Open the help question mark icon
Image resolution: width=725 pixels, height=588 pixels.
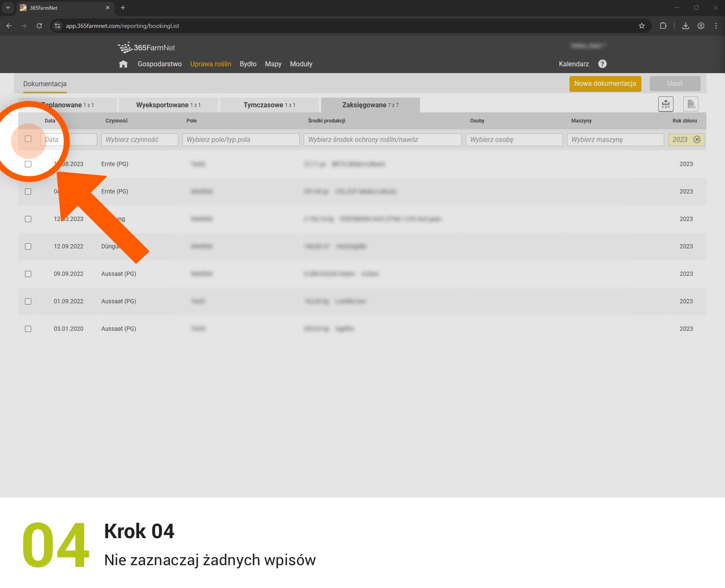pos(602,64)
